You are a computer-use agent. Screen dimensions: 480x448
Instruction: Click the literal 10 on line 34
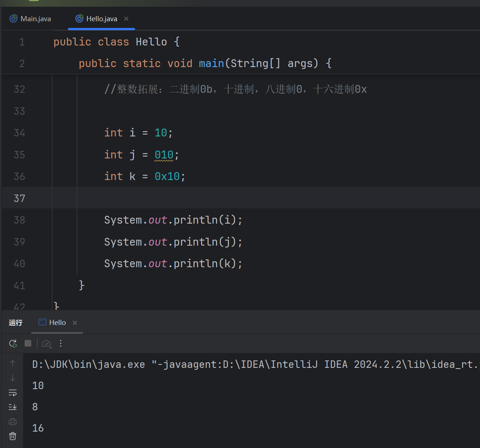click(x=161, y=133)
